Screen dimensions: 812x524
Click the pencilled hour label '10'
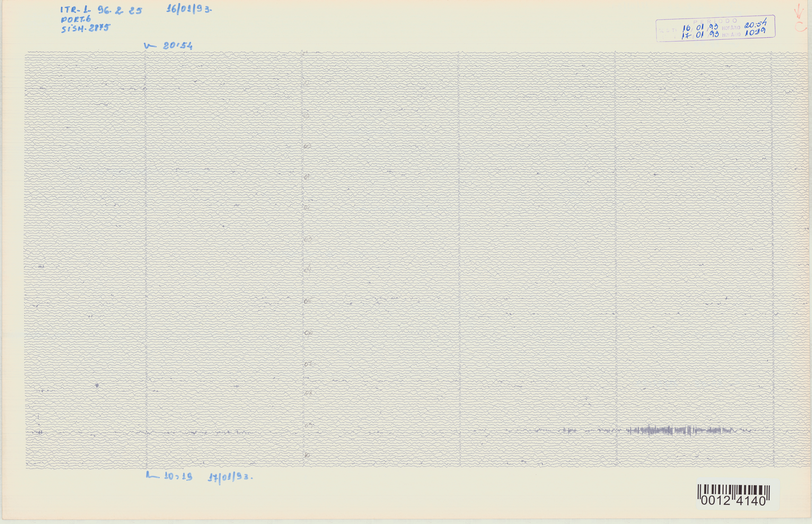307,455
